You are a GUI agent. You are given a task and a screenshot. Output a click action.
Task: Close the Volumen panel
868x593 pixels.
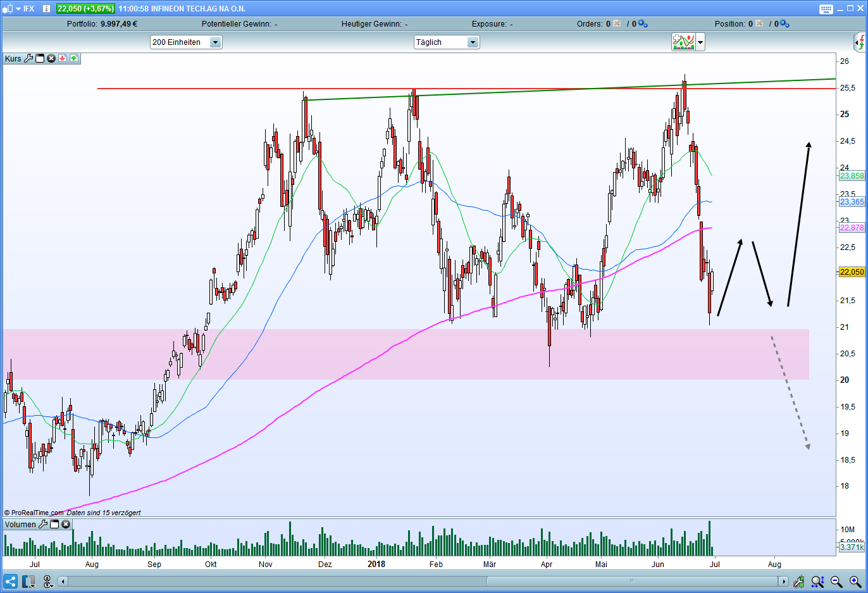click(x=66, y=524)
